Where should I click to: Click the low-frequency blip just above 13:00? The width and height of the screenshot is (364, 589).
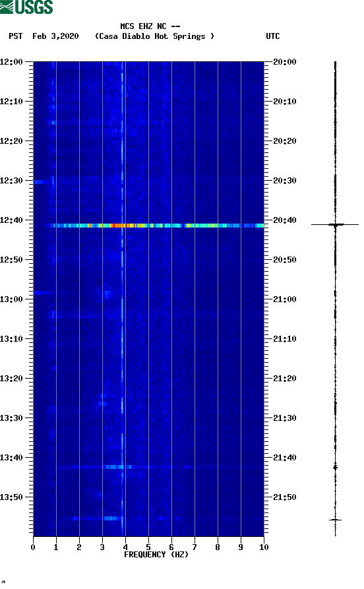tap(42, 293)
